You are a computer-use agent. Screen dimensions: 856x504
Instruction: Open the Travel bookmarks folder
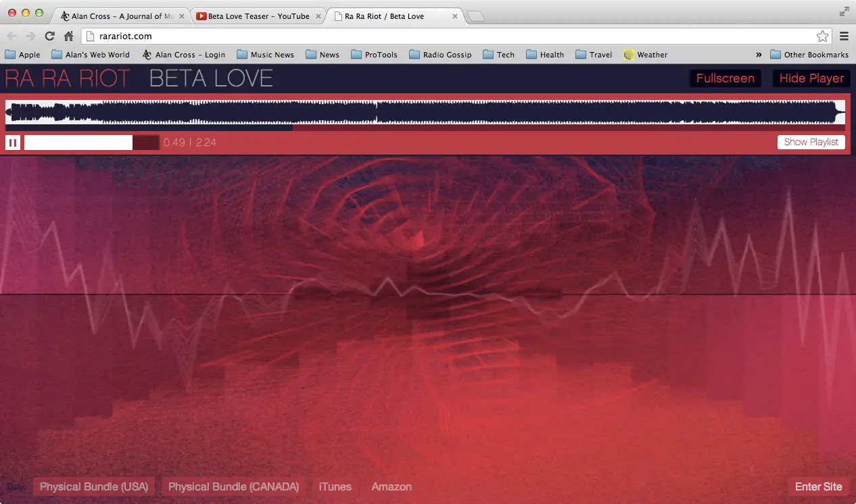[594, 55]
